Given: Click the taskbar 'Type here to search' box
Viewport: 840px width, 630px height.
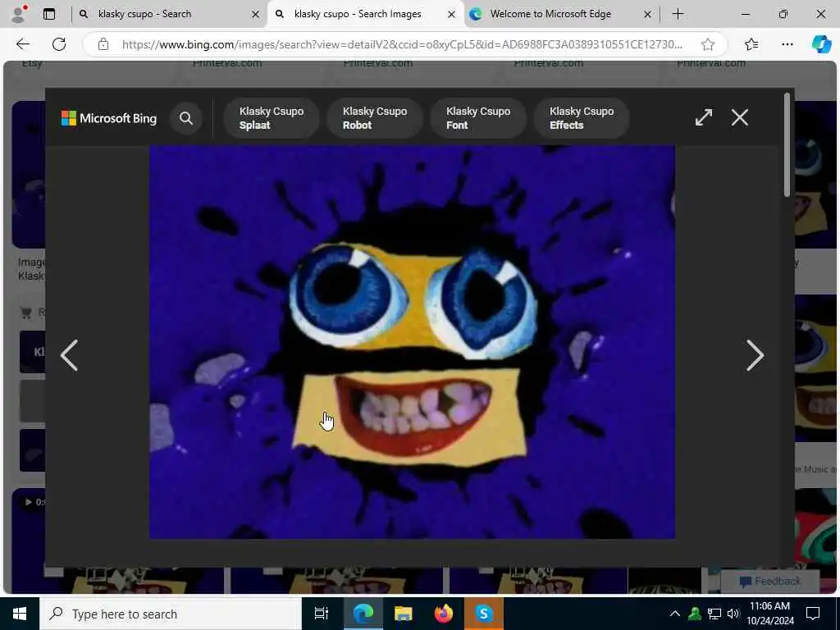Looking at the screenshot, I should click(171, 614).
